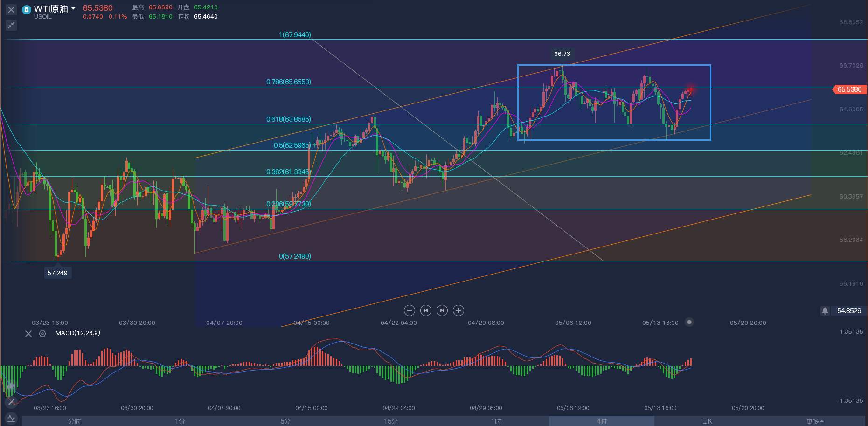This screenshot has width=868, height=426.
Task: Click the 66.73 high price marker
Action: point(562,54)
